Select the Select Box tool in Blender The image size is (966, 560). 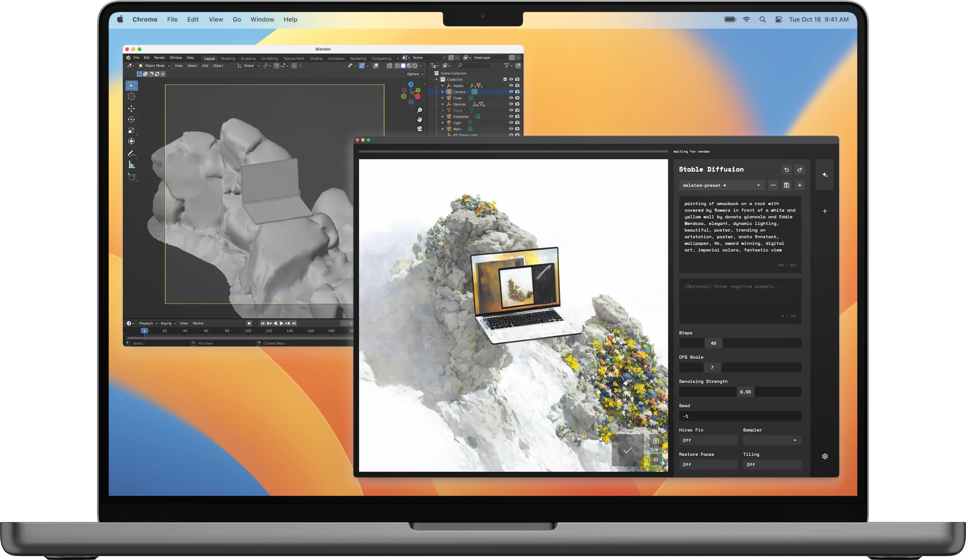point(131,85)
